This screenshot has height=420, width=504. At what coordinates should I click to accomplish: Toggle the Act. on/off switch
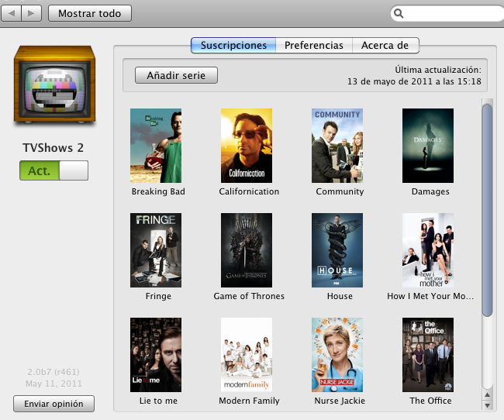[54, 170]
